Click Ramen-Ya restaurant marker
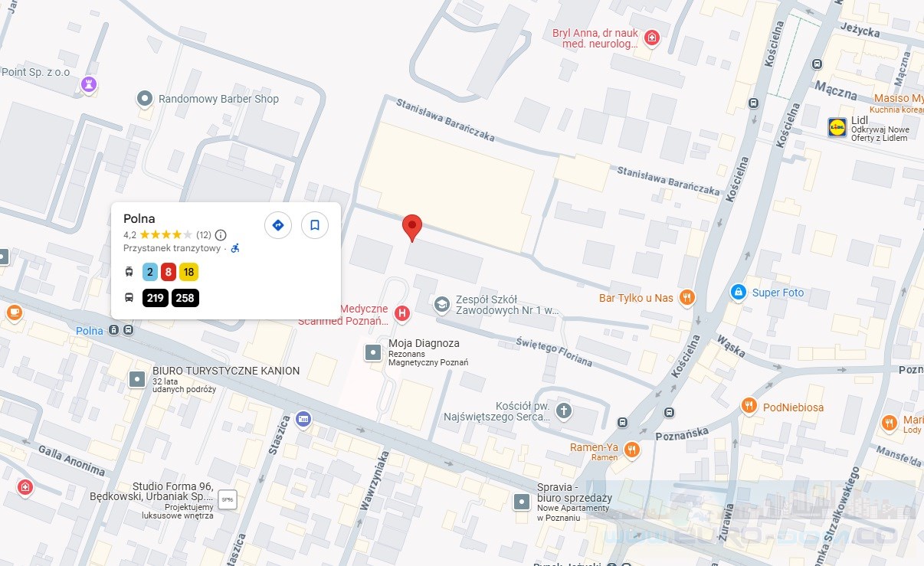 tap(631, 450)
